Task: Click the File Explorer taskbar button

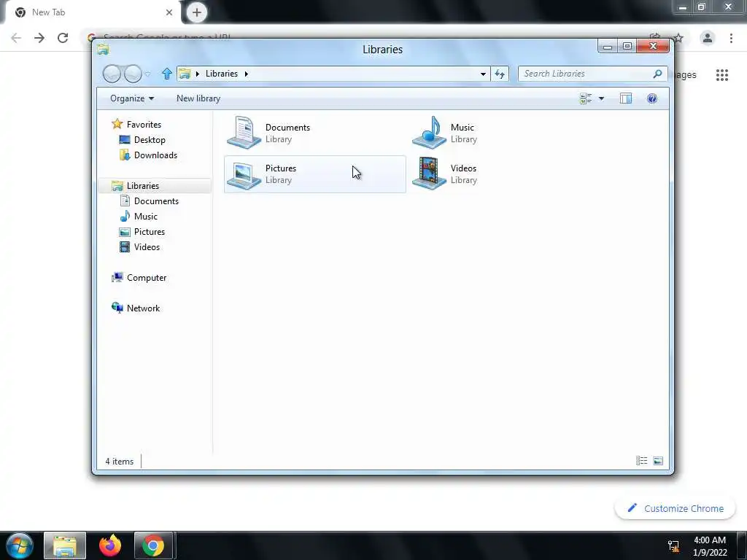Action: click(x=65, y=545)
